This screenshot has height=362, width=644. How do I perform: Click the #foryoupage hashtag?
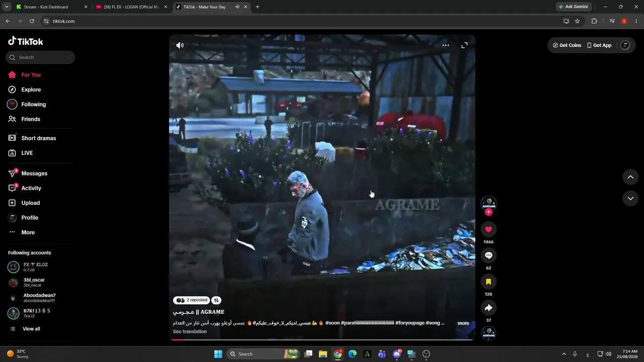(410, 323)
